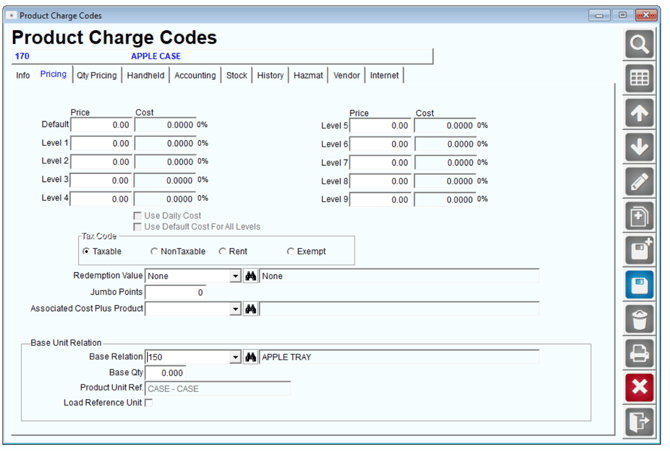
Task: Click the Level 3 Price field
Action: pos(101,180)
